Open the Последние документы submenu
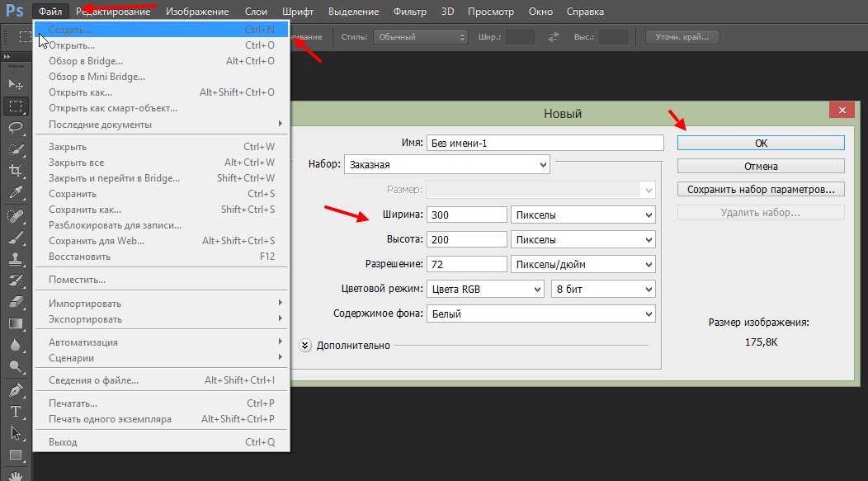Screen dimensions: 868x481 coord(161,125)
